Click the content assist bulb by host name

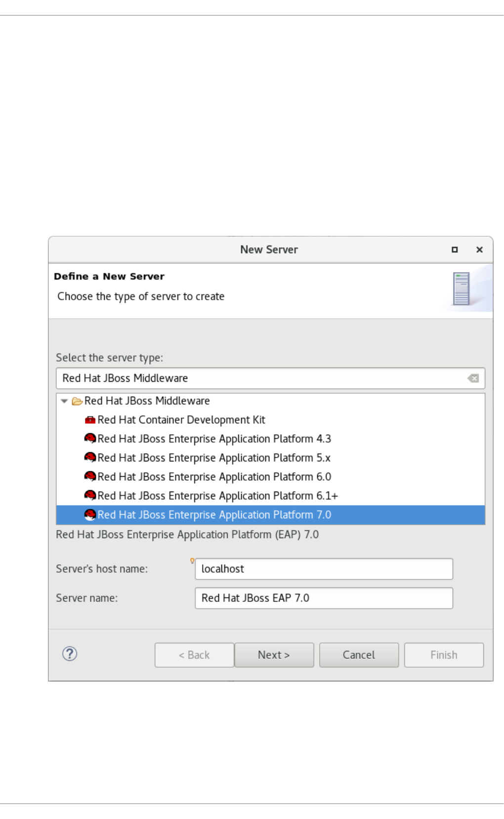click(192, 561)
